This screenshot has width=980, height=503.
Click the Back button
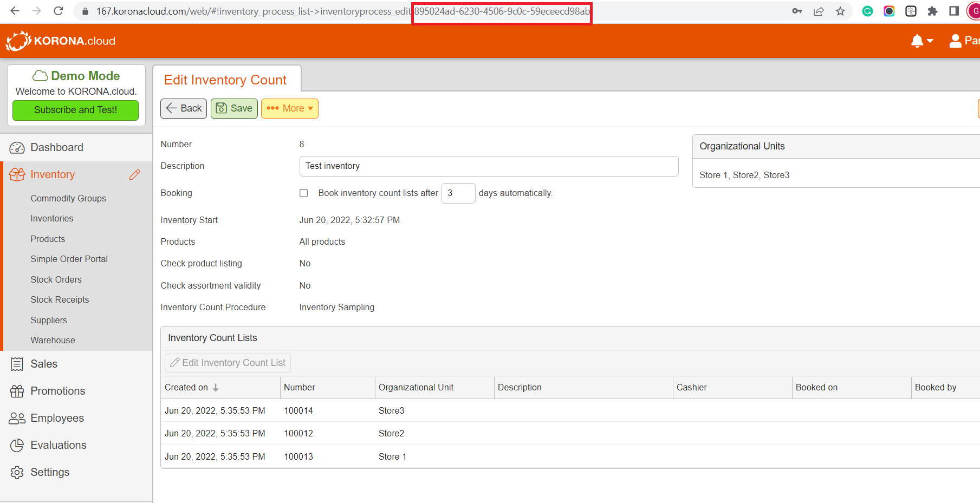click(x=184, y=108)
